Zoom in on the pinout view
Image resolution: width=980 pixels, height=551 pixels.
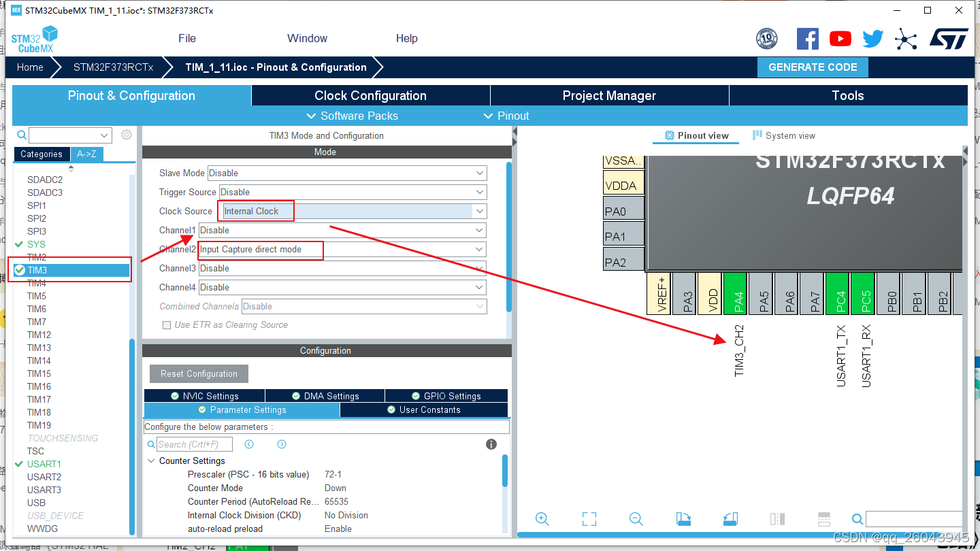coord(542,519)
